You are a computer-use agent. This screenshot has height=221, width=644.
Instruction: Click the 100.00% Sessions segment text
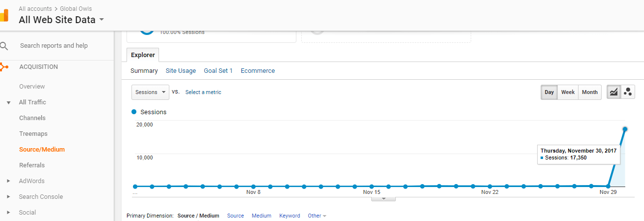pos(182,32)
